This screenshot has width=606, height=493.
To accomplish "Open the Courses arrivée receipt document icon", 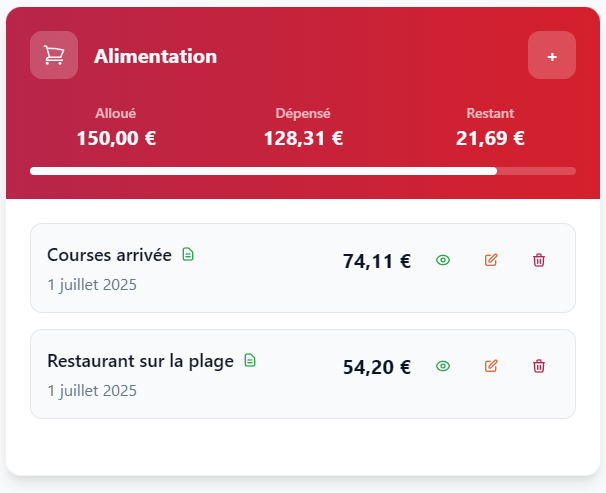I will pos(188,255).
